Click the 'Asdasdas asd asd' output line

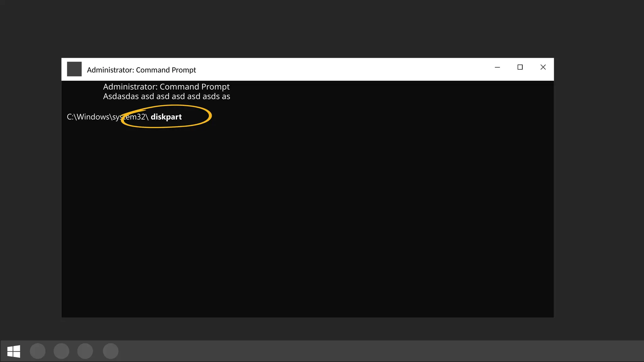tap(166, 96)
